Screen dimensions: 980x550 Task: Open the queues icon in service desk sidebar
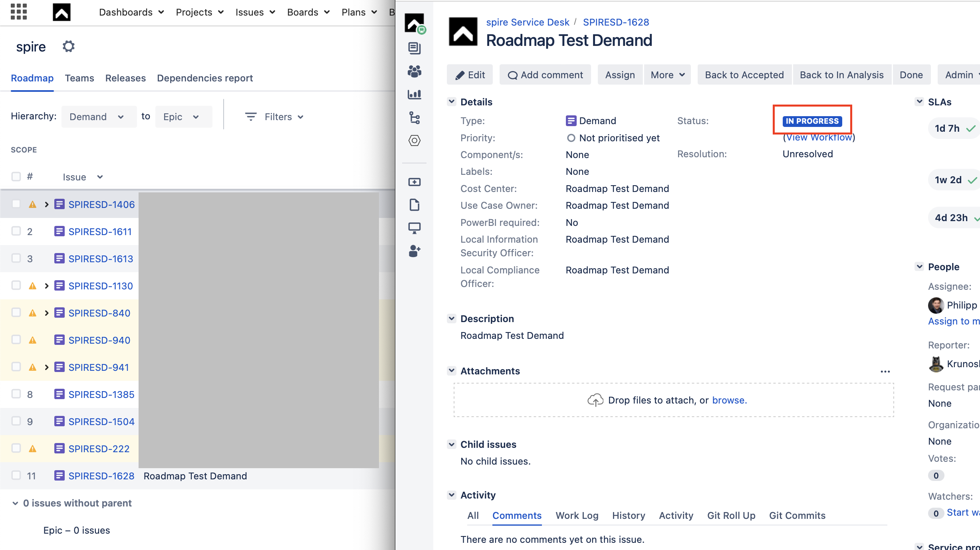[x=415, y=48]
